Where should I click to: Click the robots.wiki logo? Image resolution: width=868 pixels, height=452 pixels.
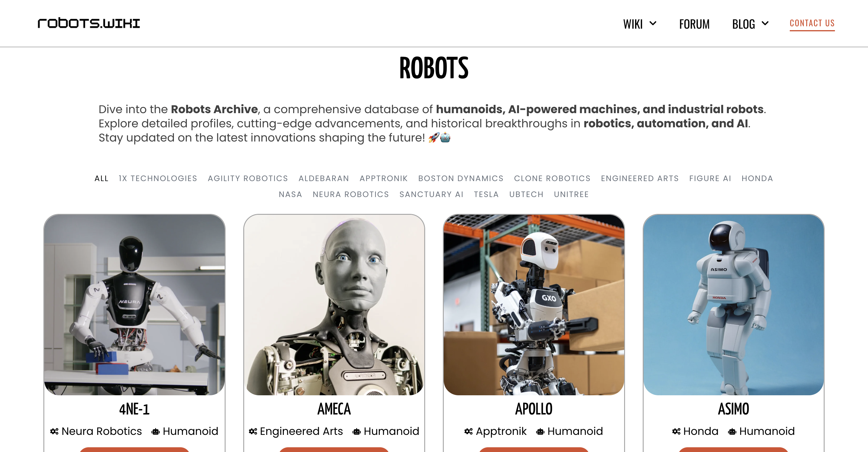89,23
